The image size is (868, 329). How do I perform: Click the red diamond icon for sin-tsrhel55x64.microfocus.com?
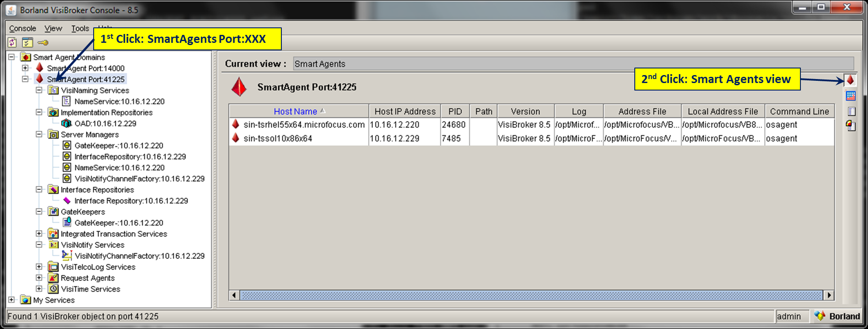[x=236, y=124]
